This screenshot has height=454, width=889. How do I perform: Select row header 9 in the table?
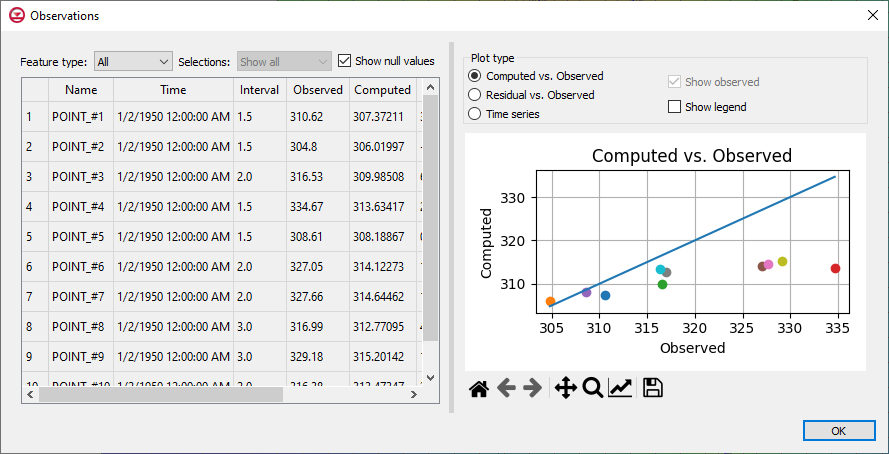(x=35, y=357)
